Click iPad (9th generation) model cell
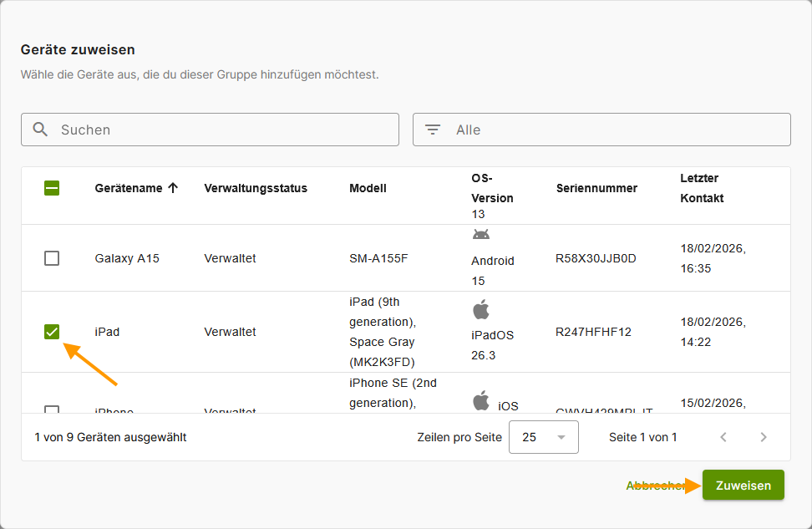Screen dimensions: 812x529 point(383,332)
